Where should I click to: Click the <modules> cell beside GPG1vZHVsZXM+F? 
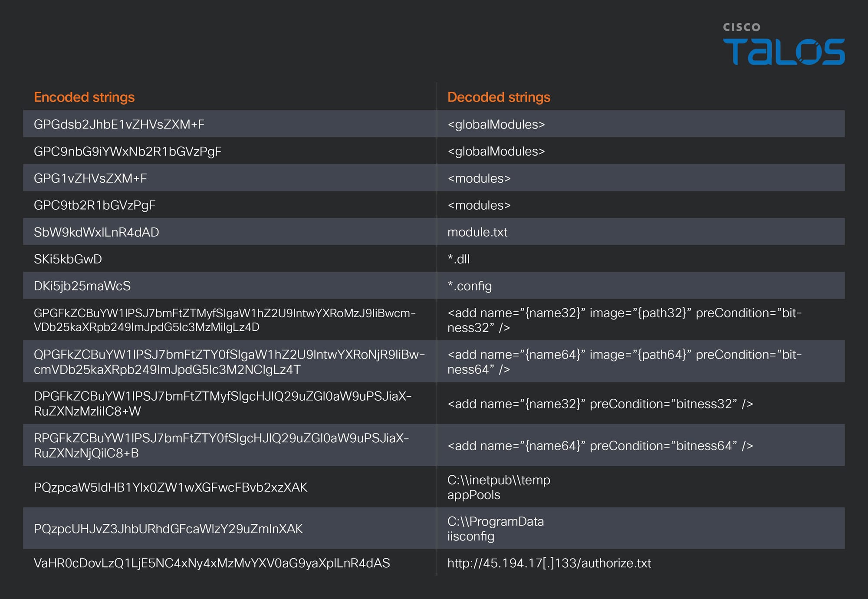[x=479, y=178]
